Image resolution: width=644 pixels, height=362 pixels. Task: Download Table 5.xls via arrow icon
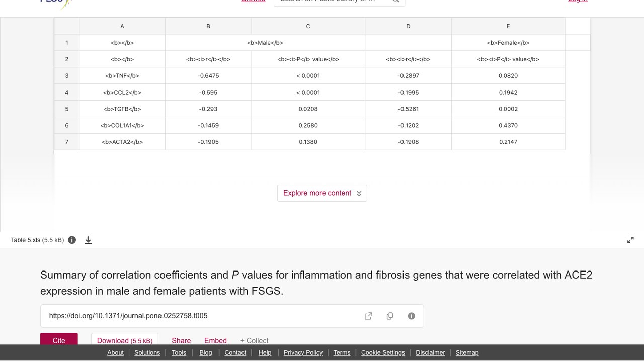(88, 240)
